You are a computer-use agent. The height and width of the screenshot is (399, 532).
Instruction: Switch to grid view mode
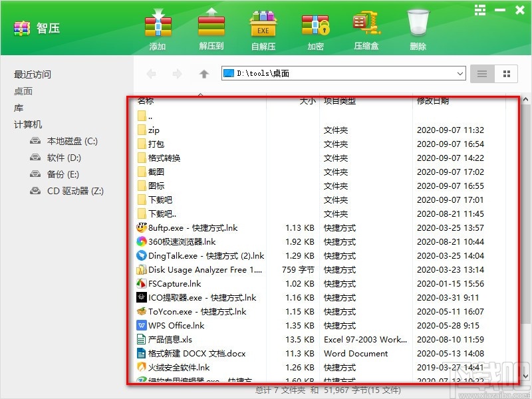(x=506, y=74)
